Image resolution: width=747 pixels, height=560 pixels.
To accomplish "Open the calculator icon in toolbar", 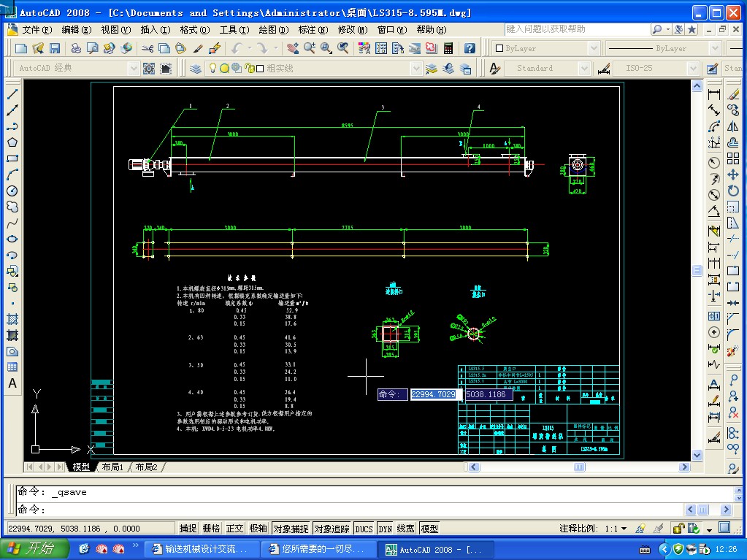I will [448, 48].
